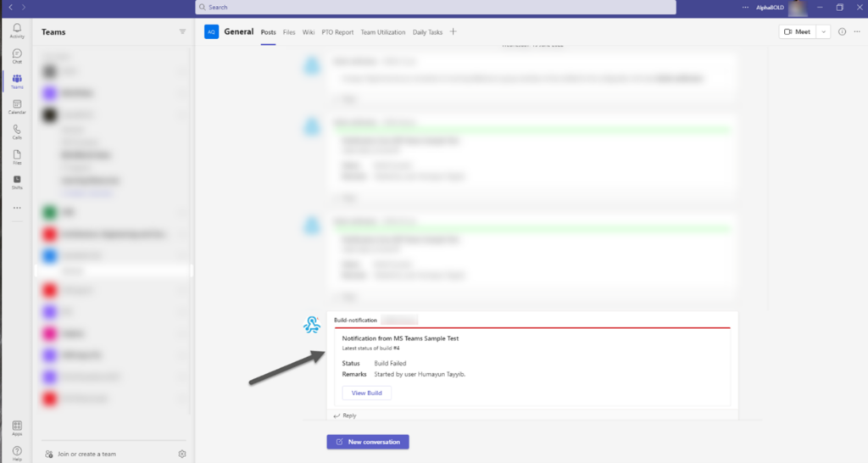Select the Calendar icon in sidebar
This screenshot has height=463, width=868.
tap(17, 107)
